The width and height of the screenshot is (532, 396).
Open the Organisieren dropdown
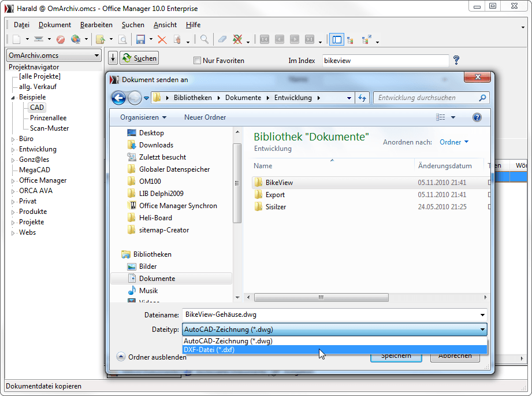(x=143, y=117)
